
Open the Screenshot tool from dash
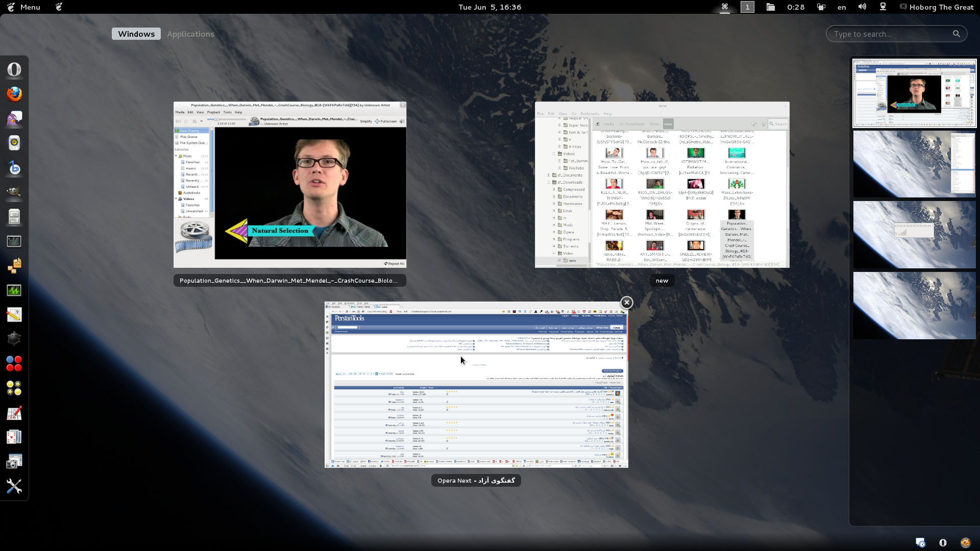click(x=14, y=462)
